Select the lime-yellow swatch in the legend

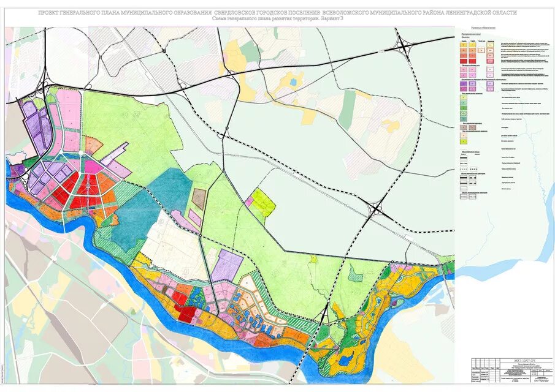(464, 141)
